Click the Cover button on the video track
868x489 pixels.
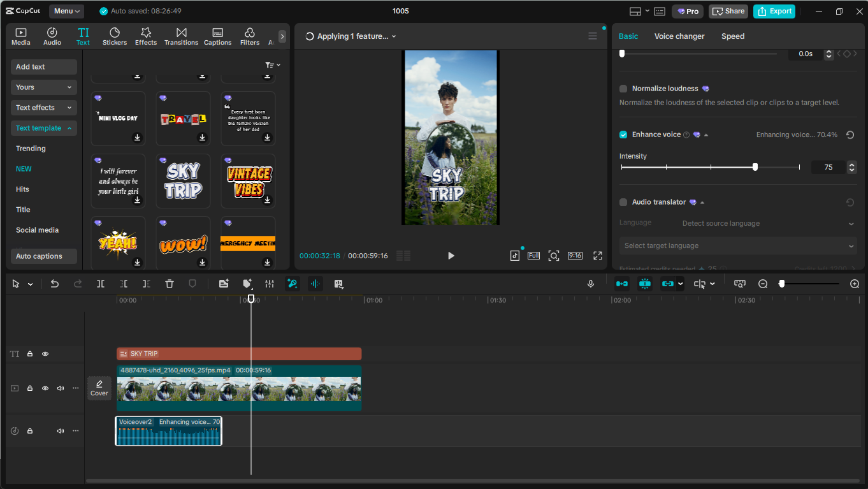click(x=99, y=388)
